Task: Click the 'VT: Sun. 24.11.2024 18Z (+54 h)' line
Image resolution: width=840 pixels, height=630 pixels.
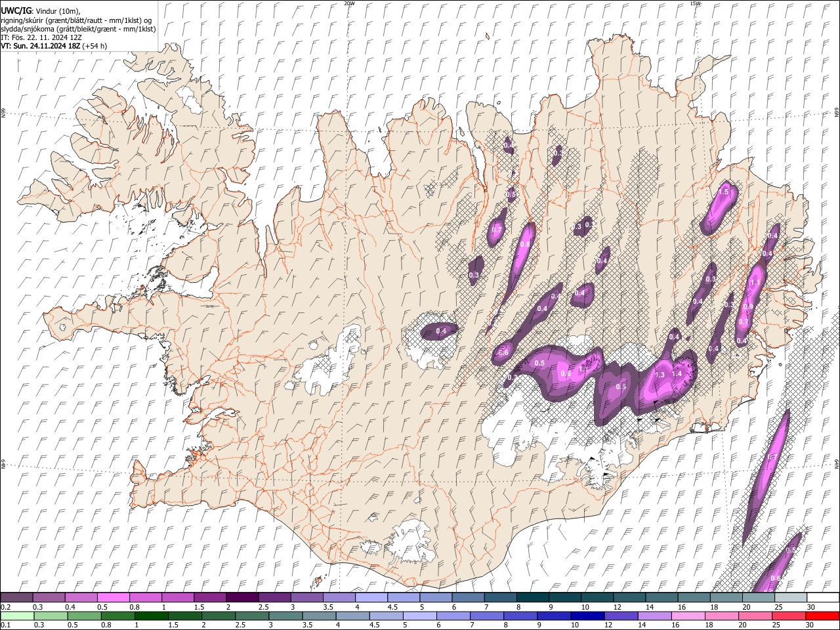Action: [x=54, y=46]
